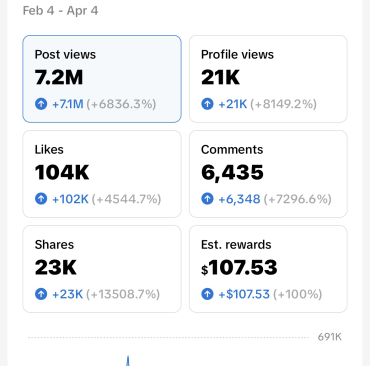This screenshot has width=370, height=366.
Task: Click the blue peak on the chart
Action: pyautogui.click(x=128, y=361)
